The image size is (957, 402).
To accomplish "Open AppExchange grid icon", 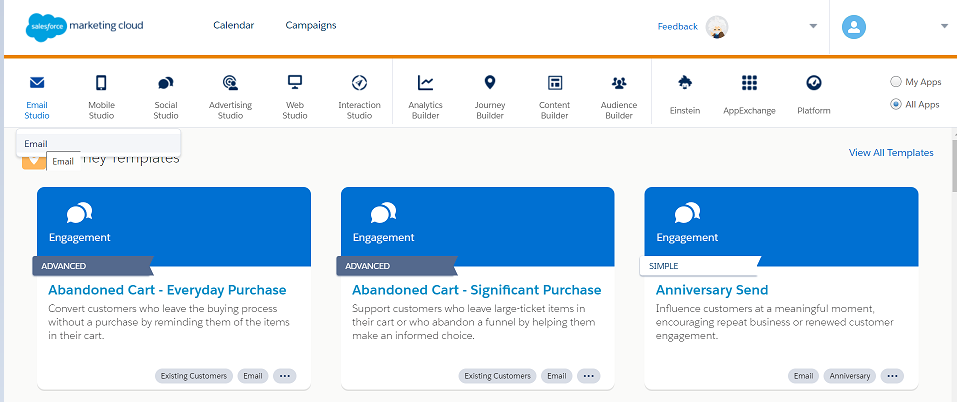I will click(x=749, y=82).
